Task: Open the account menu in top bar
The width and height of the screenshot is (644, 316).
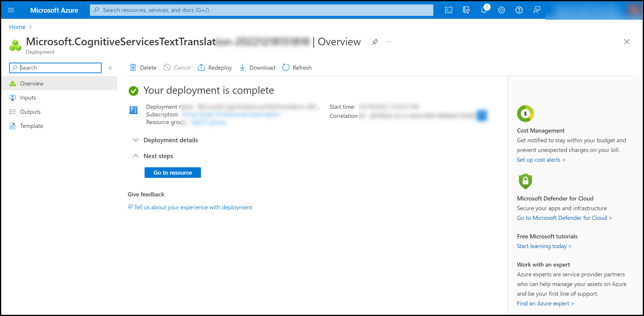Action: point(593,10)
